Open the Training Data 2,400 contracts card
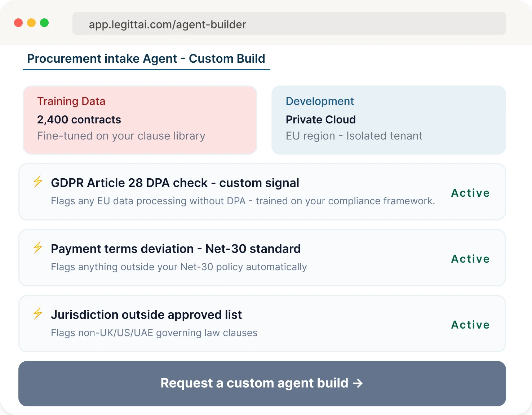The image size is (532, 415). point(140,120)
